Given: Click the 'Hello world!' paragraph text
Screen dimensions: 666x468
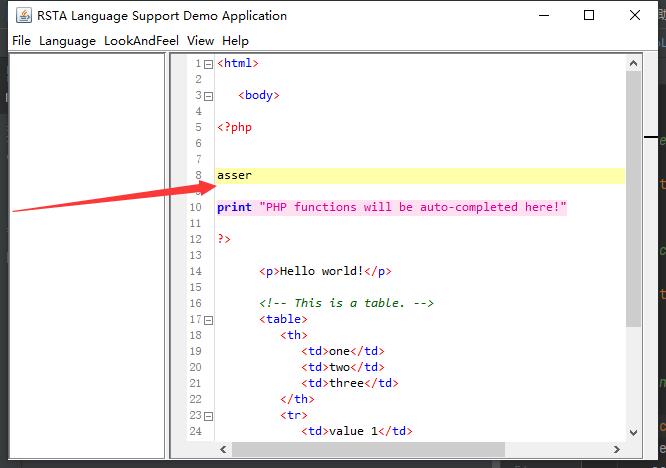Looking at the screenshot, I should click(x=322, y=271).
